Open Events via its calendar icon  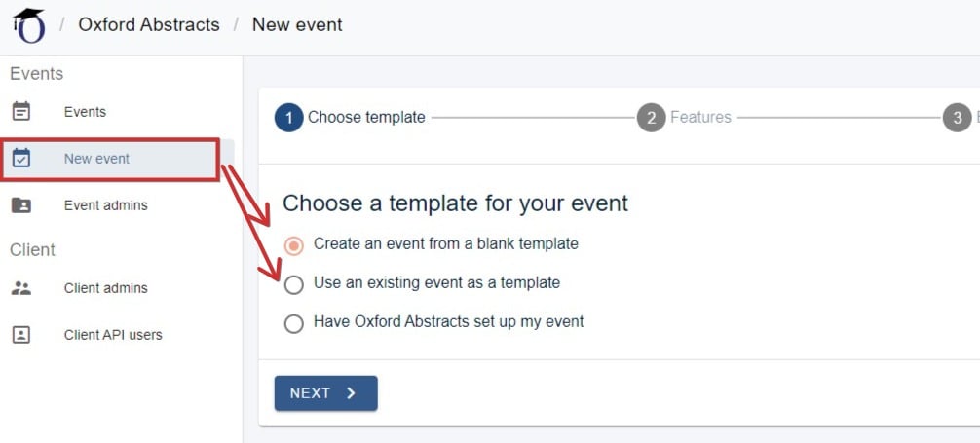21,112
